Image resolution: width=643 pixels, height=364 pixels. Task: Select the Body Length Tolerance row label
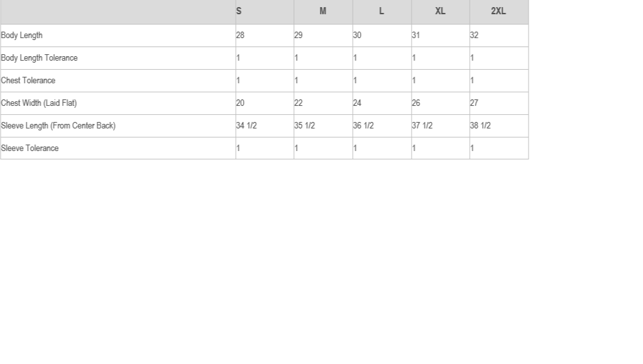(x=39, y=58)
